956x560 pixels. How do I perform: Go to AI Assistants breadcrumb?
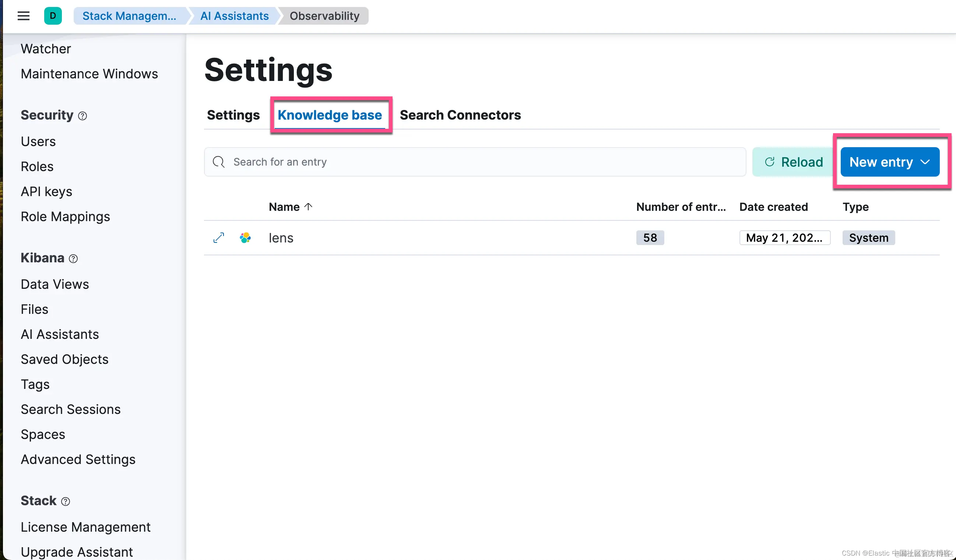pyautogui.click(x=234, y=16)
